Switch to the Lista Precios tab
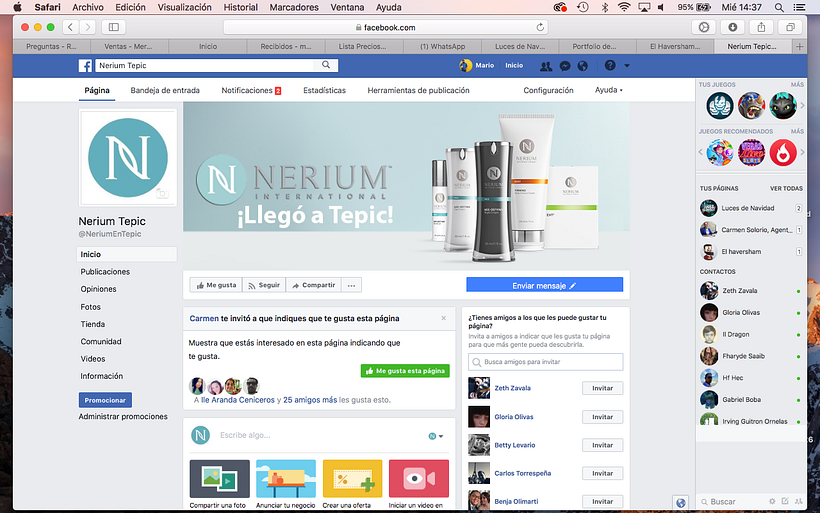Image resolution: width=820 pixels, height=513 pixels. [362, 47]
